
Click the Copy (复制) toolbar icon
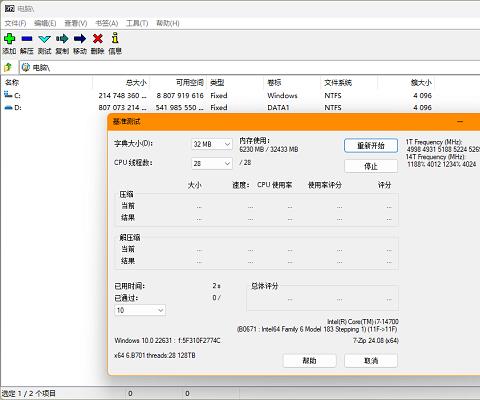[62, 39]
